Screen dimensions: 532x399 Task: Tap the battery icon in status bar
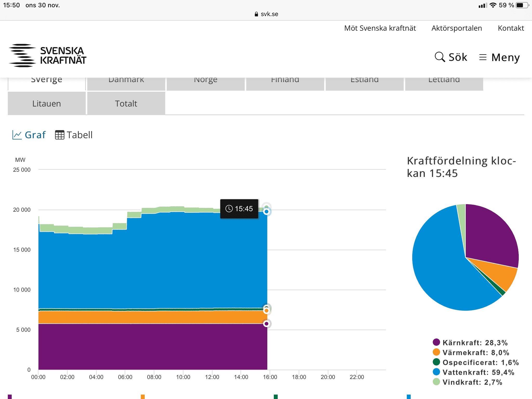tap(522, 5)
